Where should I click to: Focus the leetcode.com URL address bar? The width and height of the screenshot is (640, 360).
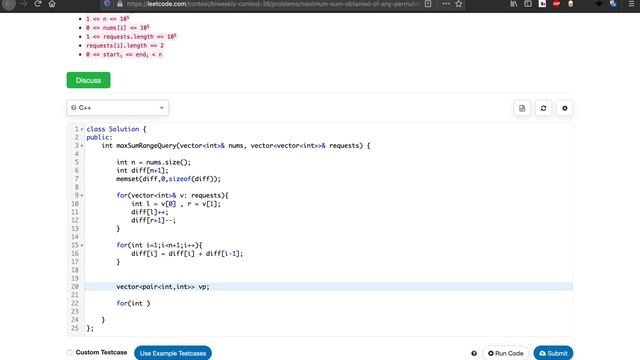[271, 4]
